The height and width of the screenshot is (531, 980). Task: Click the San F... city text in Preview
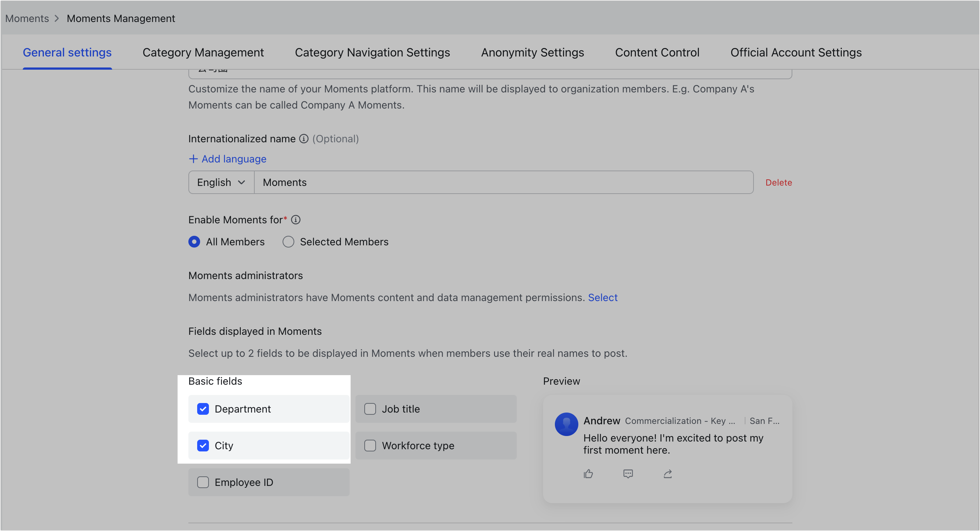[x=764, y=421]
